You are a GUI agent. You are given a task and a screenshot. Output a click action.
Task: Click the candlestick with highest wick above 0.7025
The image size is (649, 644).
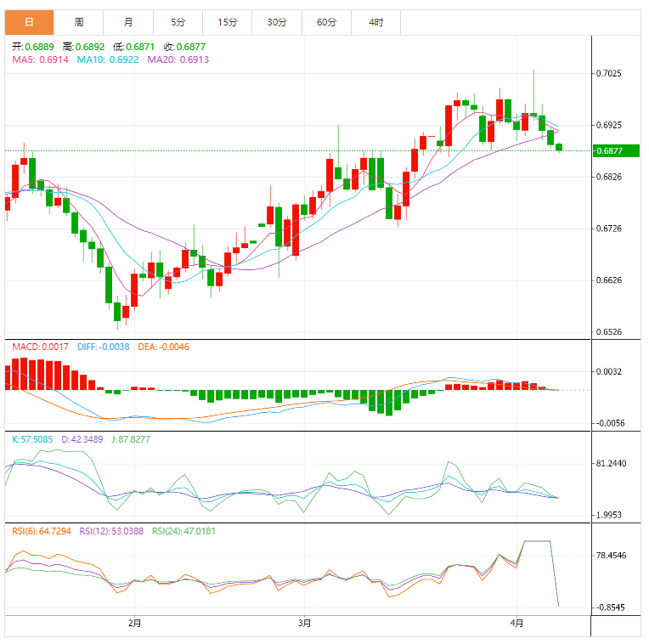[533, 114]
